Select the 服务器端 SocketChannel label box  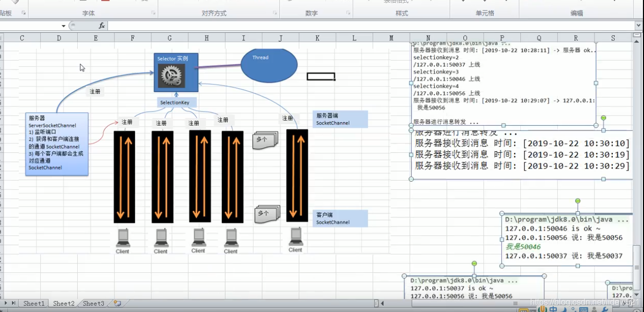coord(340,119)
